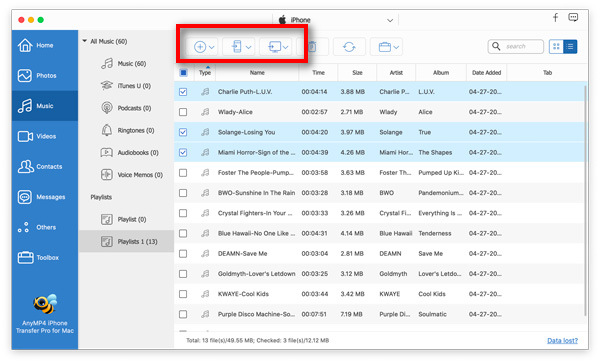
Task: Check the Foster The People song checkbox
Action: (183, 173)
